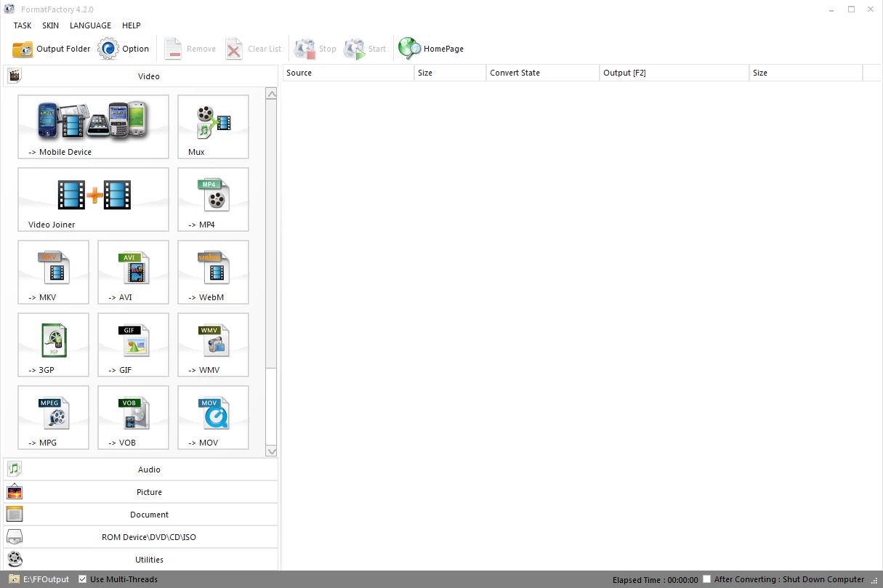Choose the -> MKV conversion icon
This screenshot has height=588, width=883.
[x=53, y=272]
